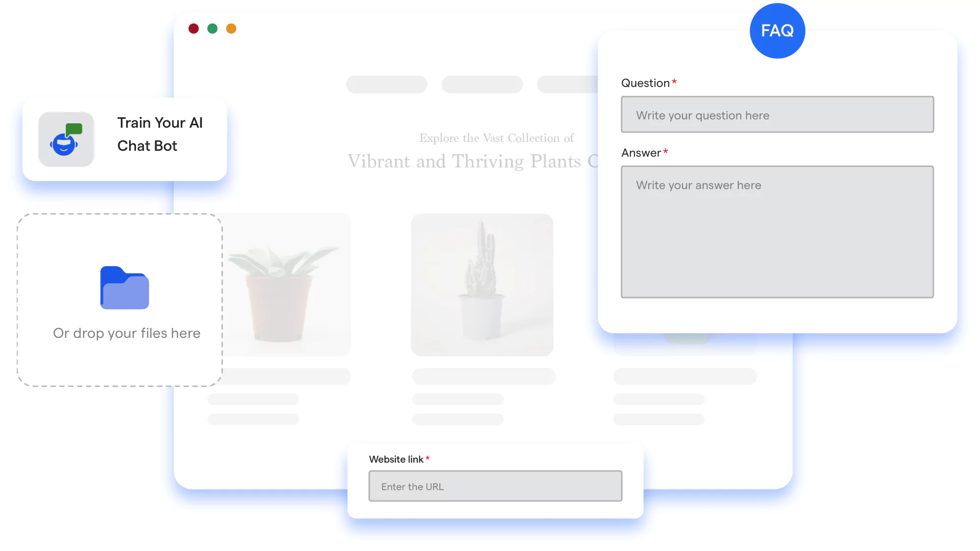This screenshot has width=980, height=551.
Task: Click the Website link input field
Action: click(496, 486)
